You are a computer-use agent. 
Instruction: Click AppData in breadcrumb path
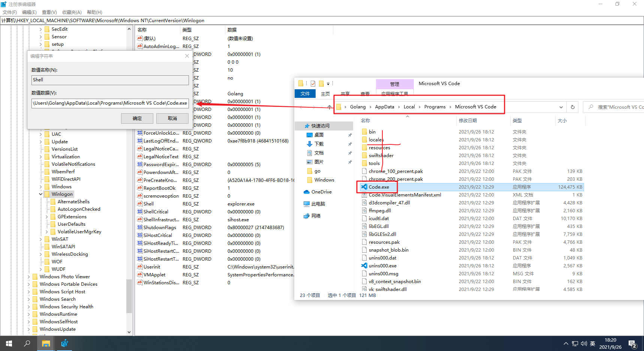385,107
